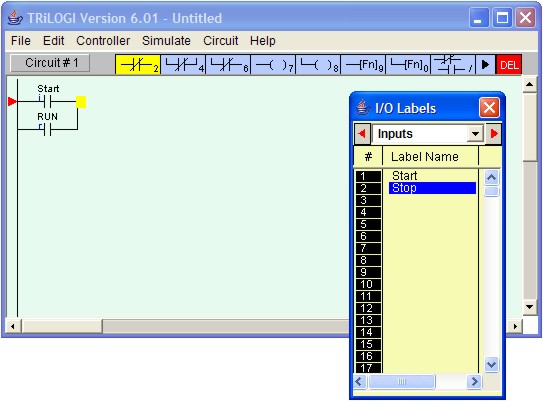Click the main window vertical scroll up arrow
The width and height of the screenshot is (543, 407).
coord(529,84)
